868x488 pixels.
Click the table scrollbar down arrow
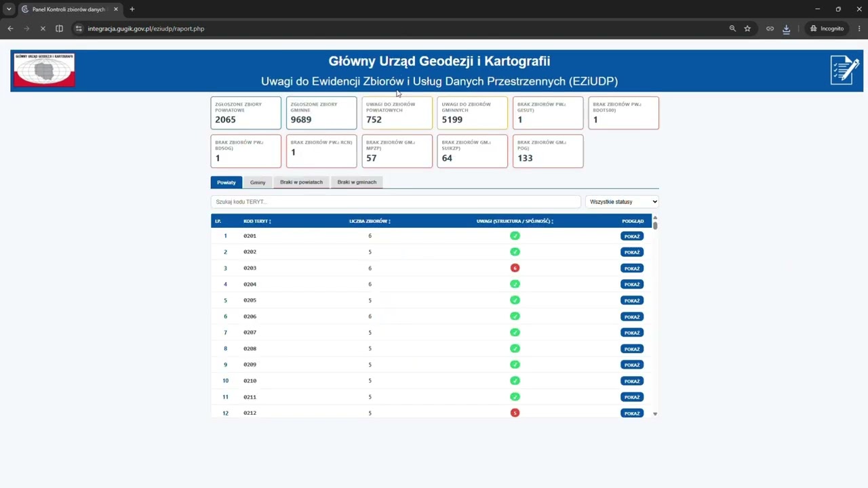pos(655,413)
